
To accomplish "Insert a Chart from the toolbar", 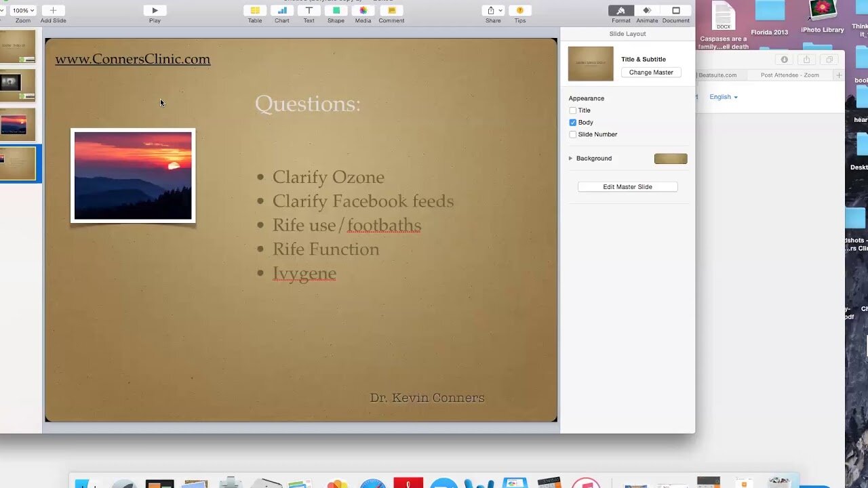I will [282, 10].
